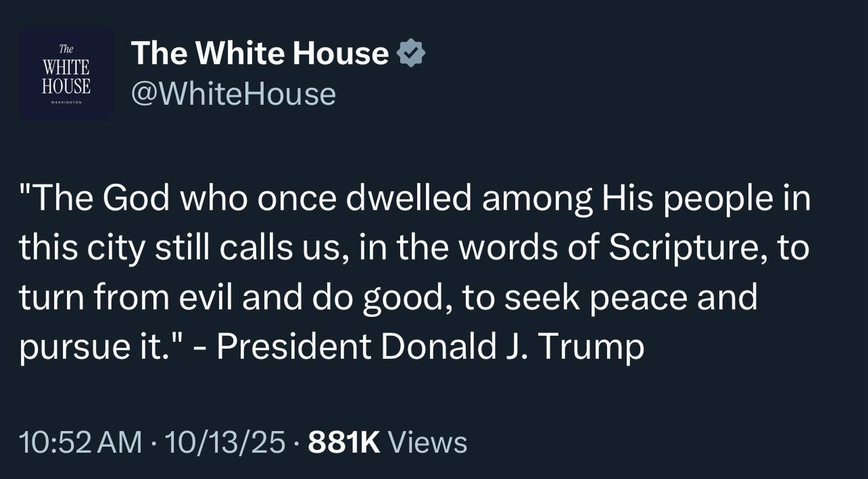
Task: Click the words 'this city' in the tweet
Action: coord(81,248)
